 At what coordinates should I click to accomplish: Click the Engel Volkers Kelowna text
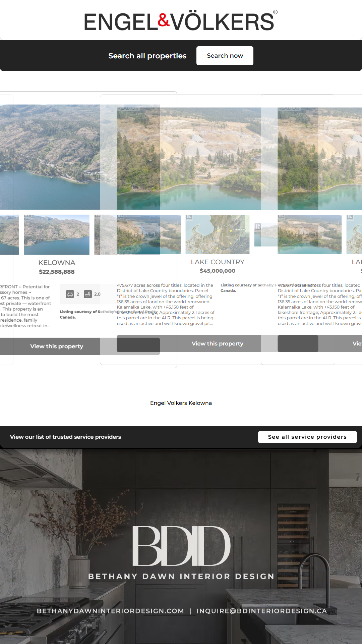pyautogui.click(x=181, y=403)
